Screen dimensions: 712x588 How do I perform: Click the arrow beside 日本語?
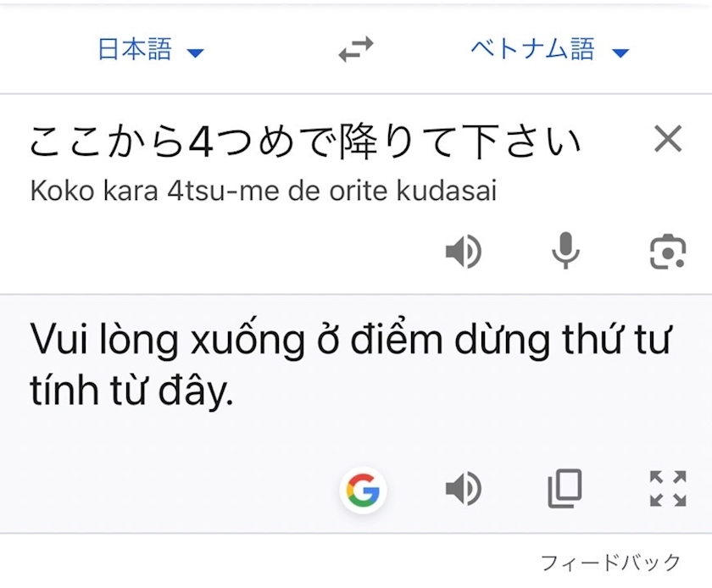click(x=195, y=53)
